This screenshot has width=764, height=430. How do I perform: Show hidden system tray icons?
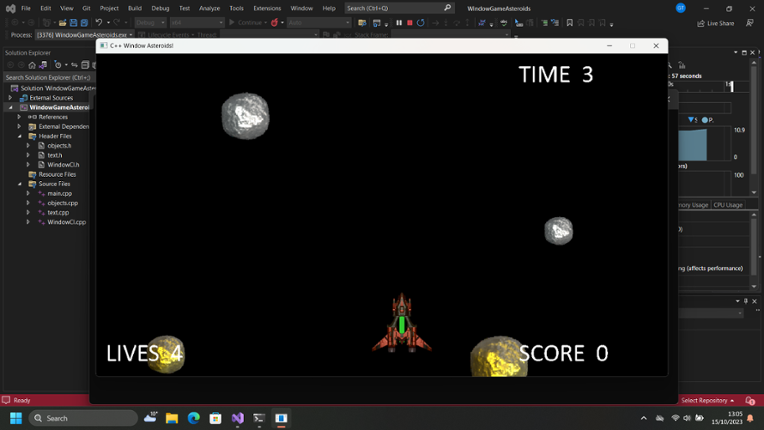click(644, 418)
